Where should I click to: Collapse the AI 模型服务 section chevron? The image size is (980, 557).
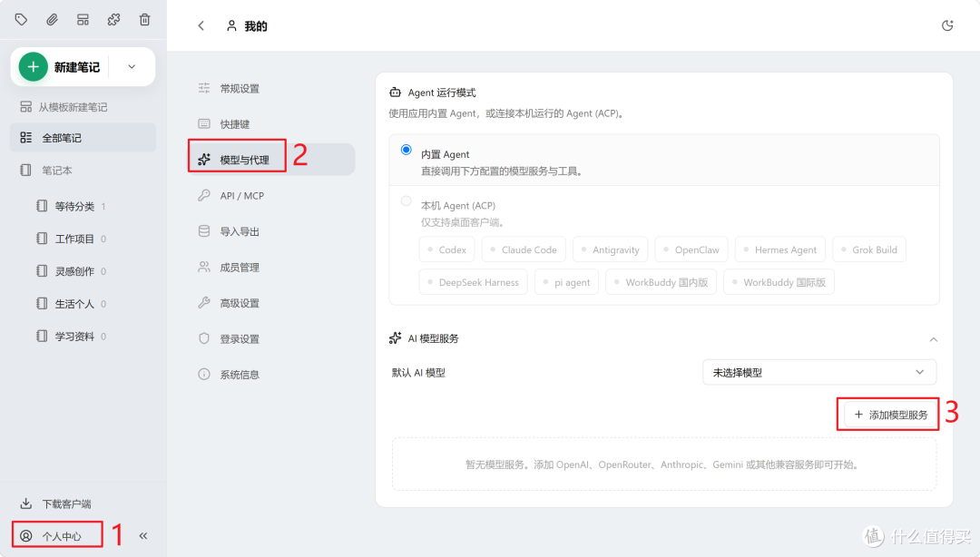tap(933, 339)
